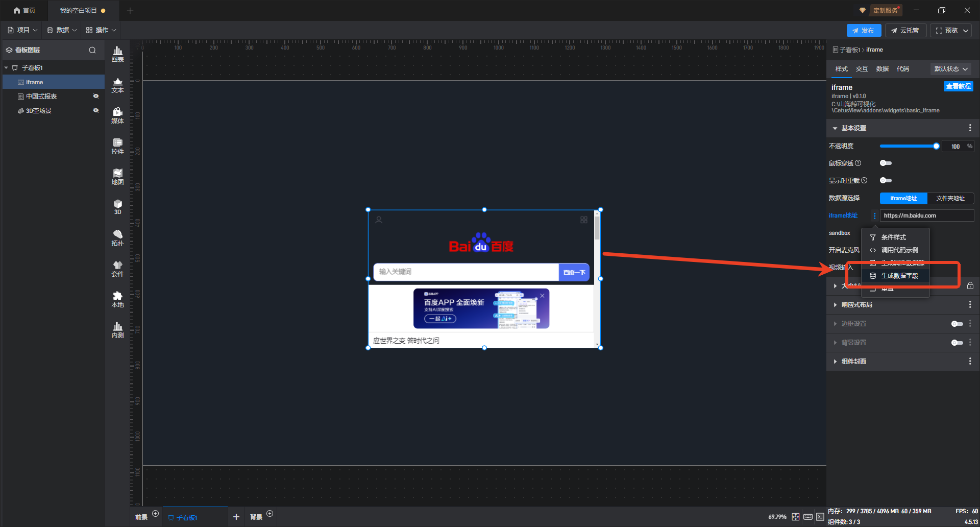
Task: Open the 默认状态 dropdown
Action: coord(950,69)
